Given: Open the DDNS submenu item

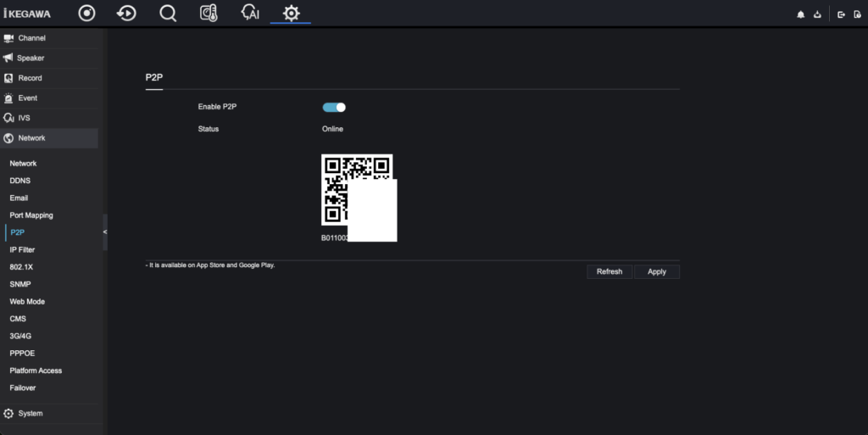Looking at the screenshot, I should (20, 181).
